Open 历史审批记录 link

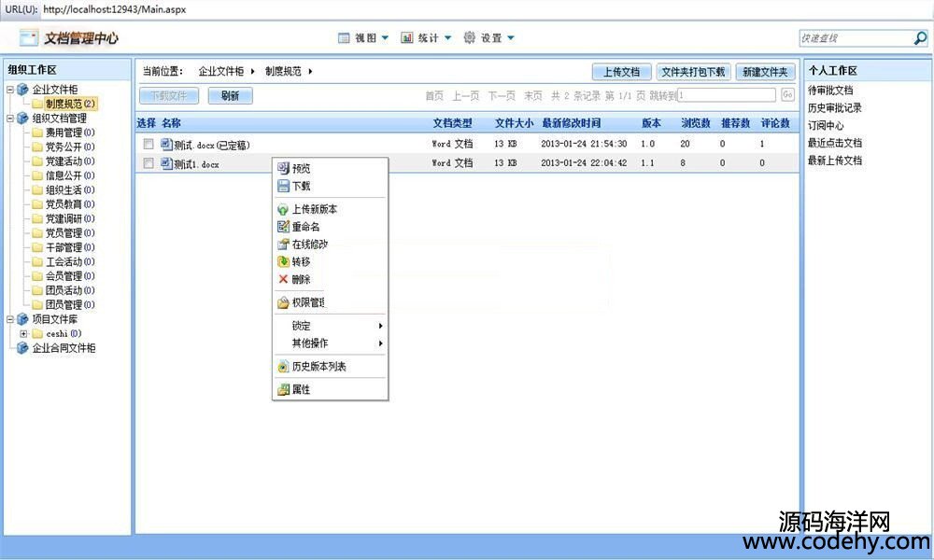click(834, 107)
